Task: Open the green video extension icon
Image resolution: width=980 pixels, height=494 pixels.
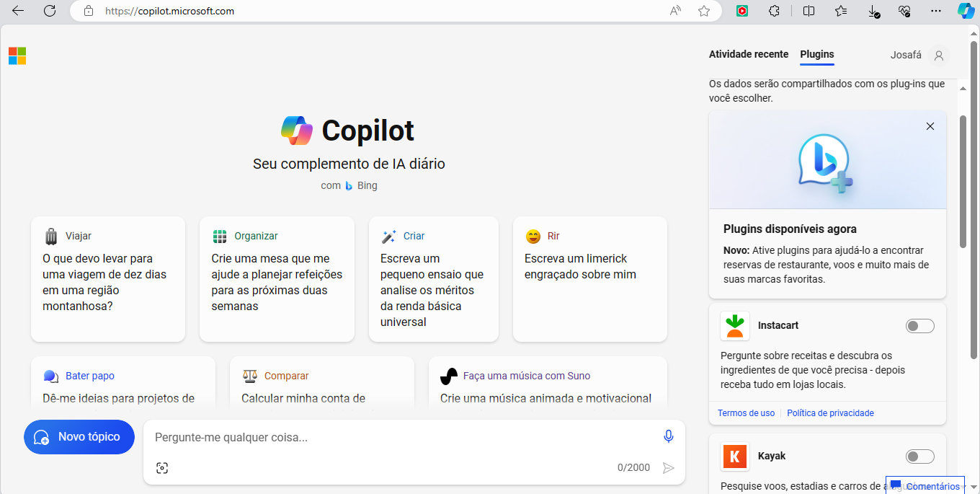Action: [x=741, y=11]
